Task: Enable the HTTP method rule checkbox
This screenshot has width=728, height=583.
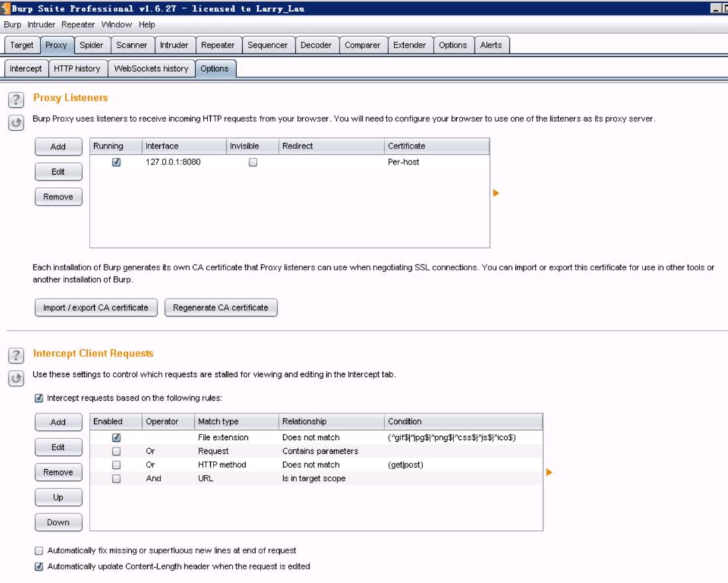Action: pyautogui.click(x=116, y=464)
